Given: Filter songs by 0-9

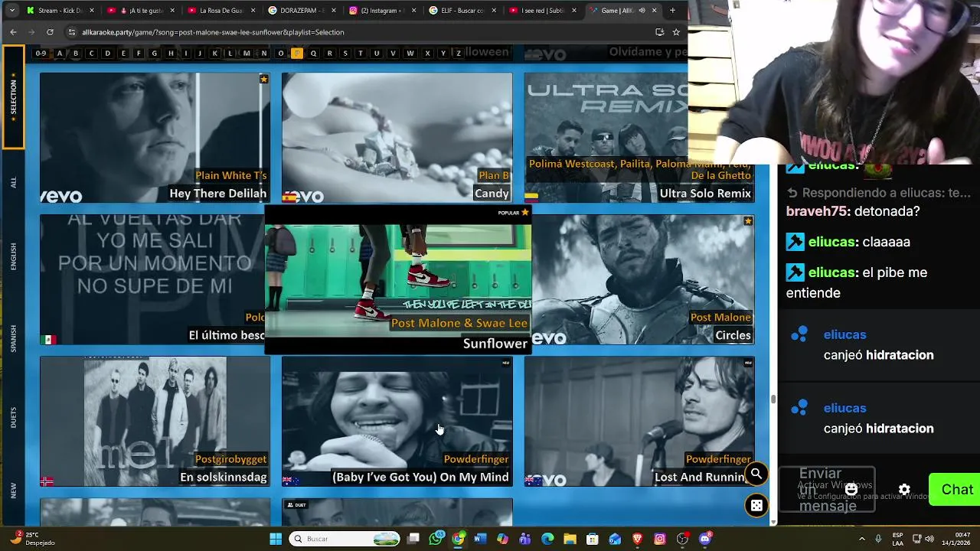Looking at the screenshot, I should tap(41, 53).
